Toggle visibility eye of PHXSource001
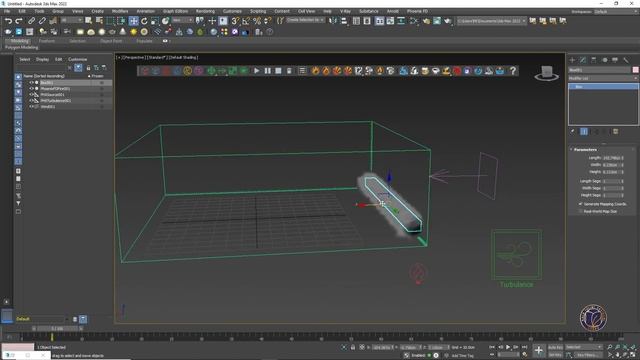 [31, 94]
